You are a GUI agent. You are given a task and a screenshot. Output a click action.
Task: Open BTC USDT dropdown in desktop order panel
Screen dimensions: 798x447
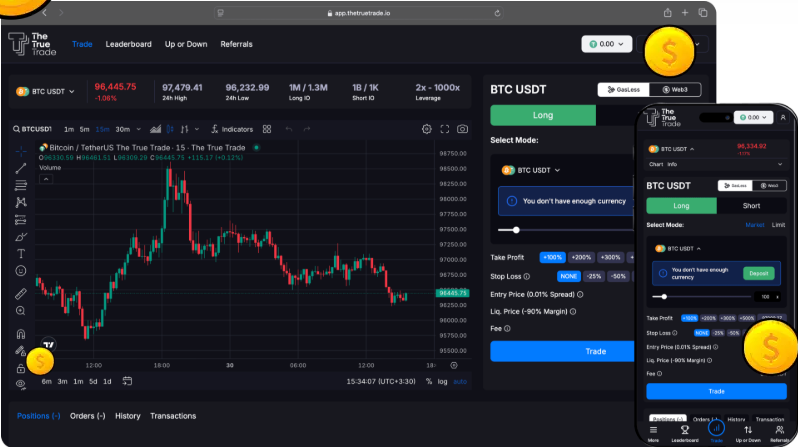click(531, 170)
